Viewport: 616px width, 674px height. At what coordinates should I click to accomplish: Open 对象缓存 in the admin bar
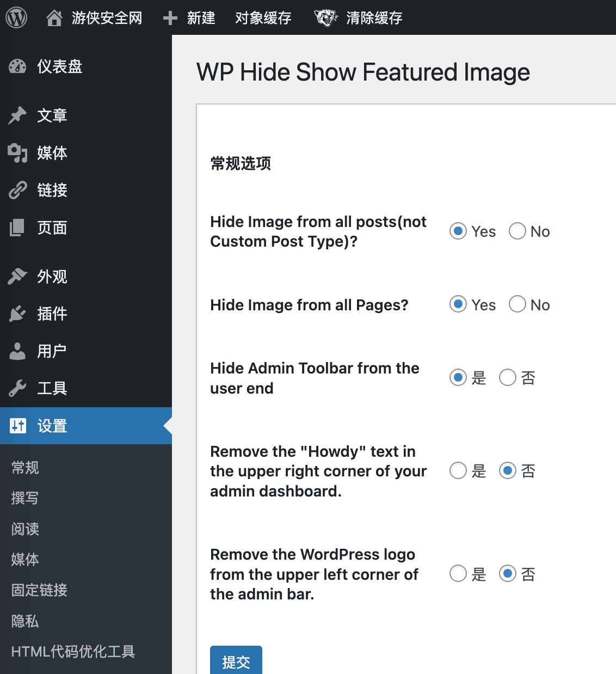(263, 18)
